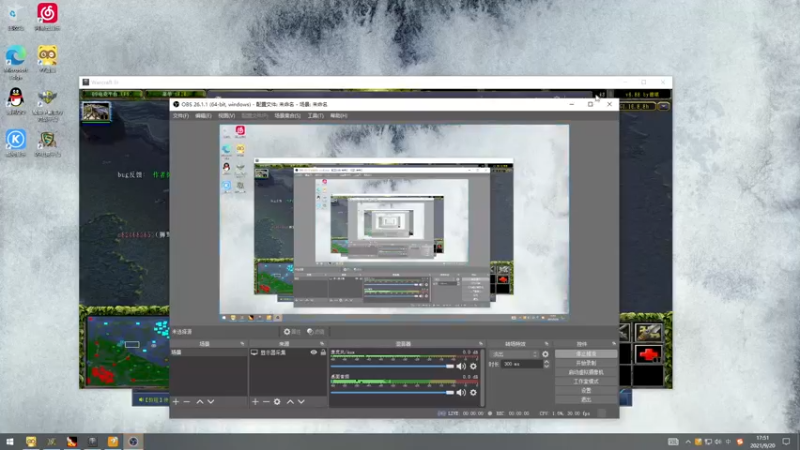Screen dimensions: 800x450
Task: Click the Warcraft command card icon above red cross
Action: pyautogui.click(x=647, y=332)
